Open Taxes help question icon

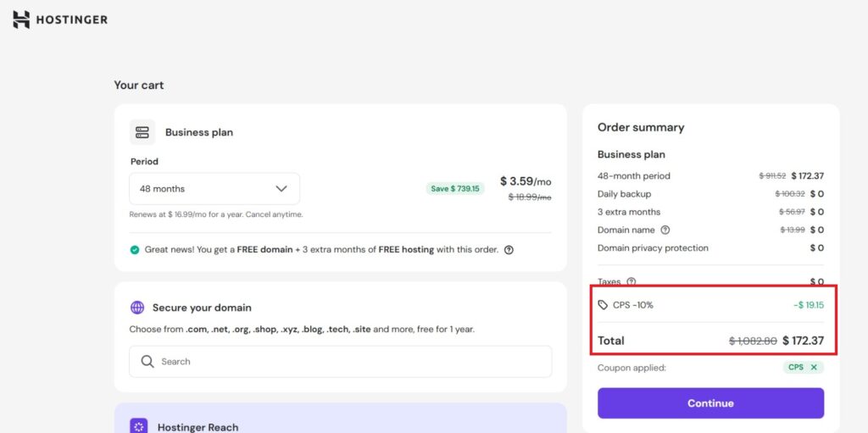tap(631, 281)
